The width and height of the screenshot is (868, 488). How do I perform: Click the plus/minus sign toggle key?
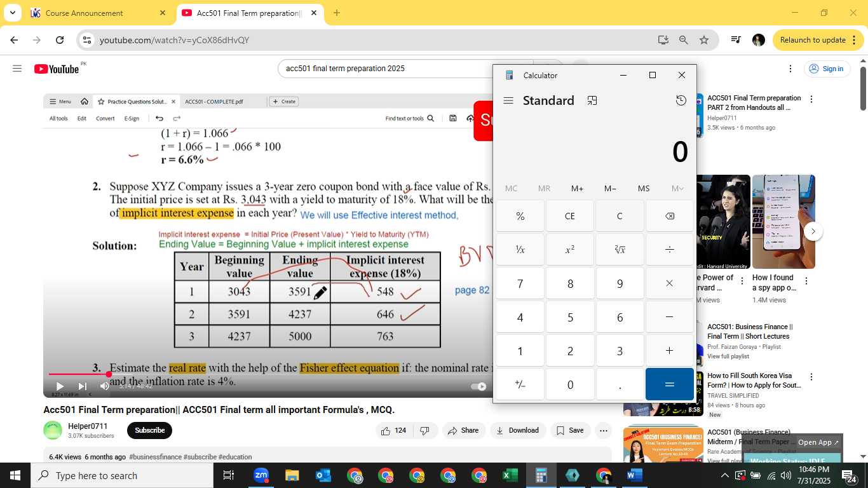[520, 384]
